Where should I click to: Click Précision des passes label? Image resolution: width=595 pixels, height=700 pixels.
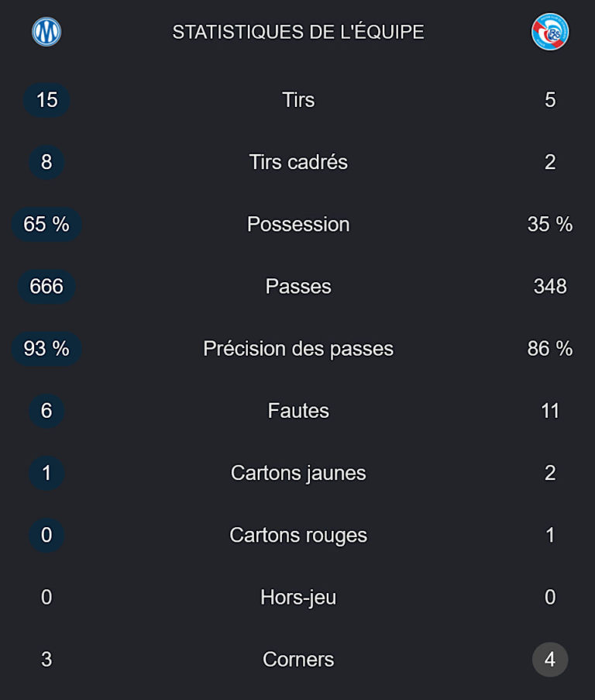pyautogui.click(x=298, y=349)
